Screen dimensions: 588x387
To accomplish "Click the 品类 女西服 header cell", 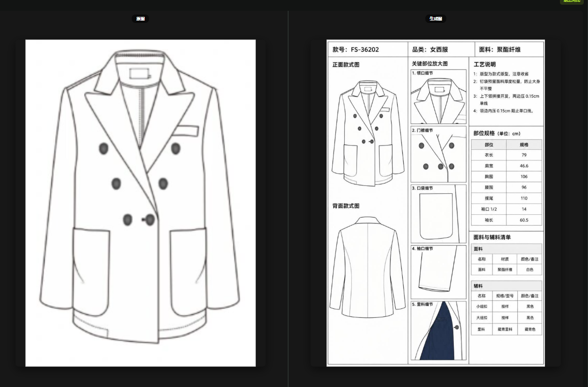I will click(441, 49).
